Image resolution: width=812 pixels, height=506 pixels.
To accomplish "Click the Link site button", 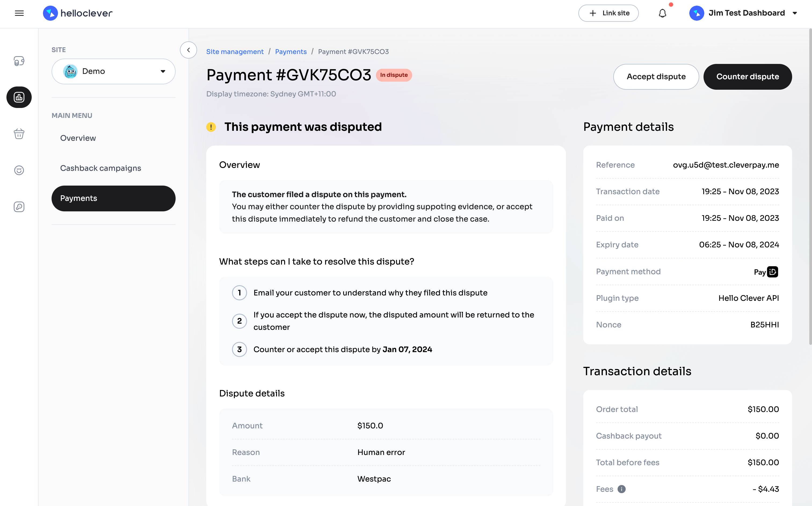I will [x=608, y=13].
